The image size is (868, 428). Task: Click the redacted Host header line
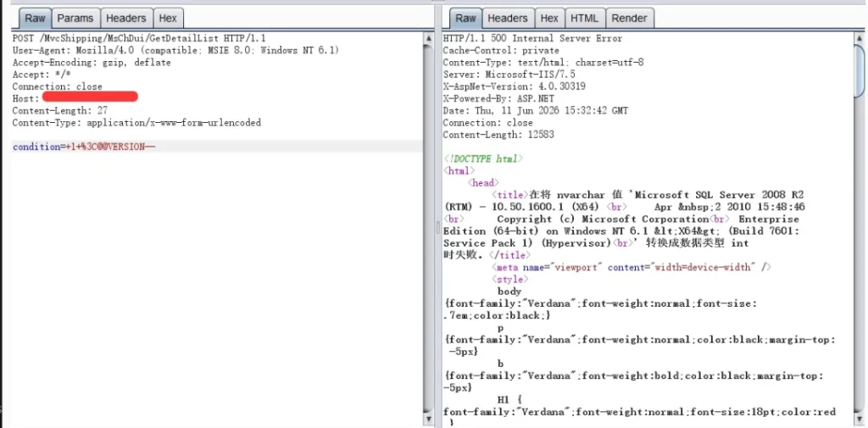75,98
